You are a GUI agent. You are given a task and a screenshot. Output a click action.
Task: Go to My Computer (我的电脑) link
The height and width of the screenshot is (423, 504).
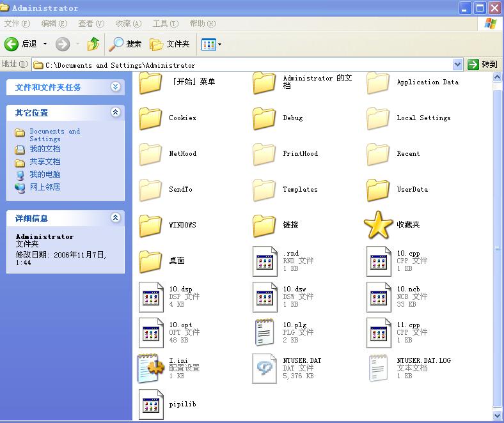[44, 174]
